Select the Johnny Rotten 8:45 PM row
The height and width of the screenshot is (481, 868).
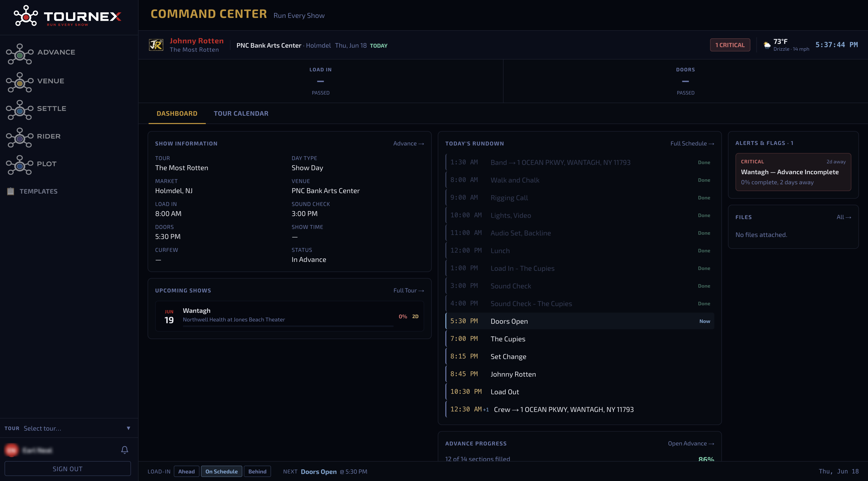[580, 374]
